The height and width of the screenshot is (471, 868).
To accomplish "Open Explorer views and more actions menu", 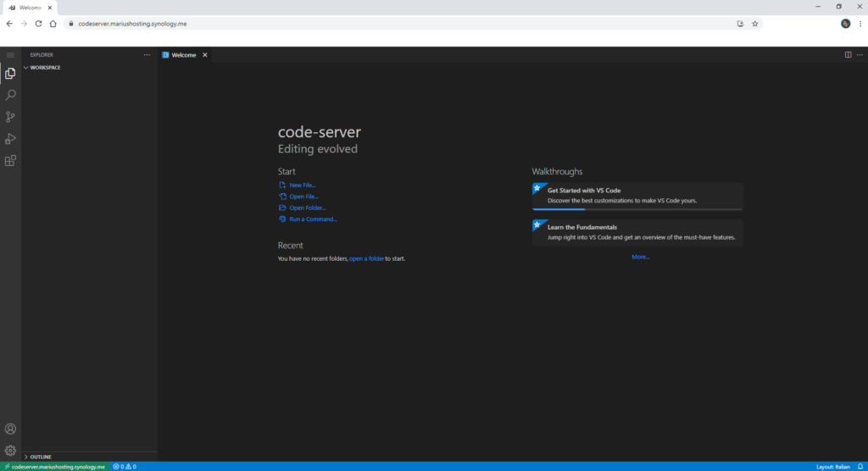I will 147,55.
